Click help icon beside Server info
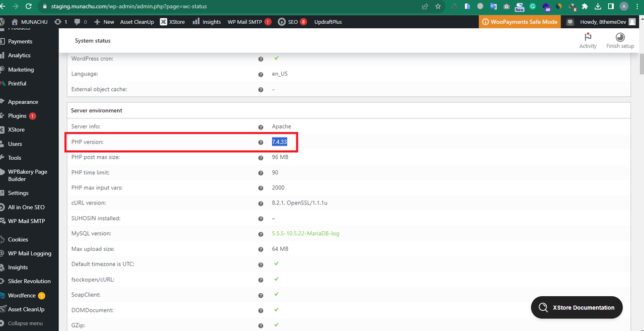Screen dimensions: 644x331 [x=261, y=127]
